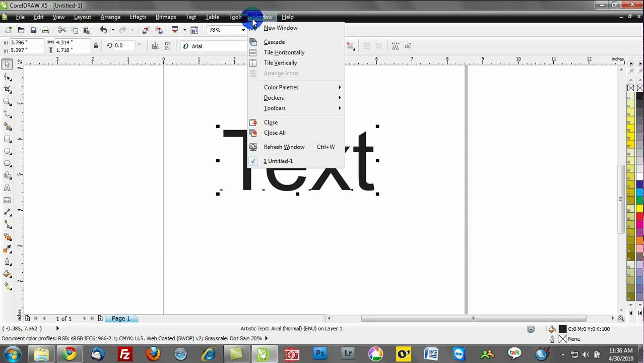The height and width of the screenshot is (363, 644).
Task: Click the Paste icon in toolbar
Action: click(x=87, y=30)
